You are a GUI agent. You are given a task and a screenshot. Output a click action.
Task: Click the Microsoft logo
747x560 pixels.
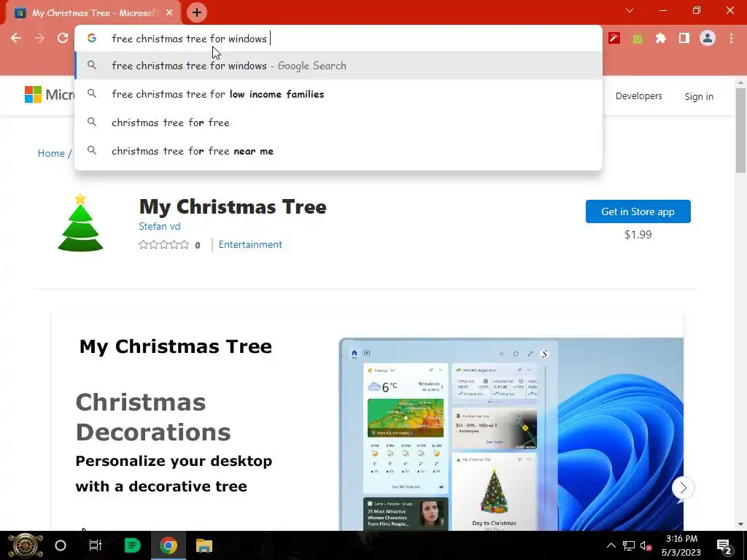49,95
